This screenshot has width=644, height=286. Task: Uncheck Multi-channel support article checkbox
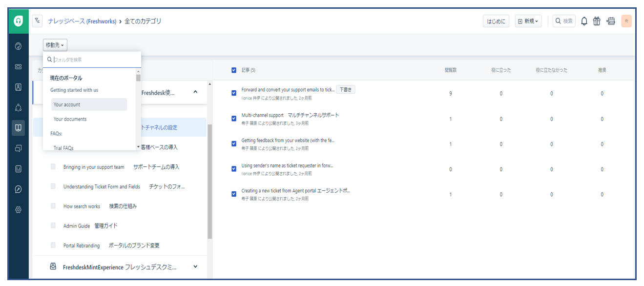(234, 119)
